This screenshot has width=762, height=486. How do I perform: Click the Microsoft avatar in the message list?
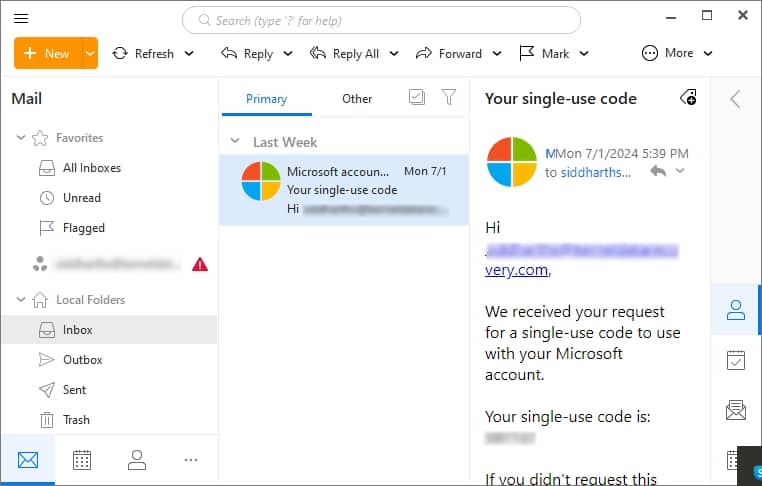pos(261,181)
